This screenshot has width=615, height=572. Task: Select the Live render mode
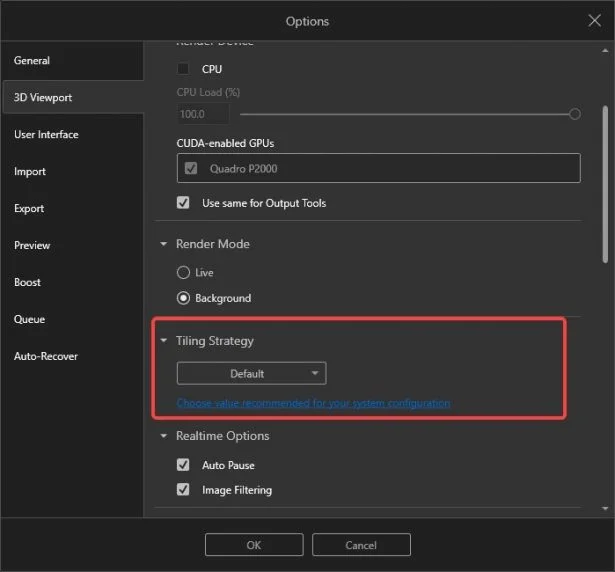(183, 272)
